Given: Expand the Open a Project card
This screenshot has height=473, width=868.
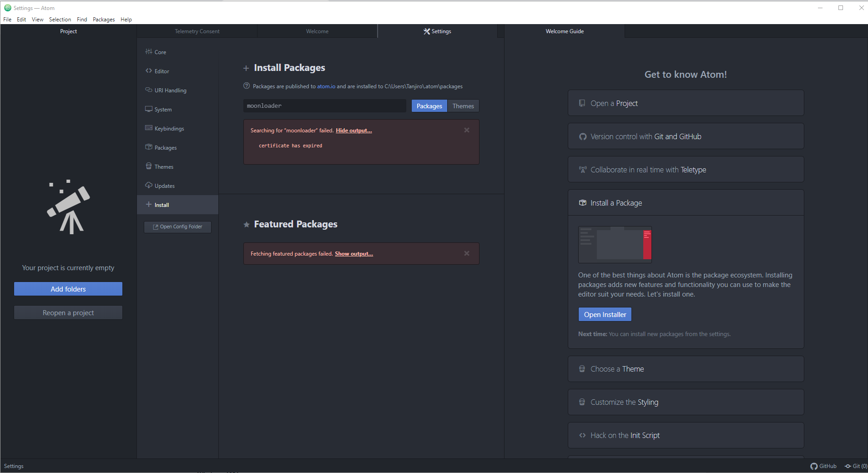Looking at the screenshot, I should [686, 103].
